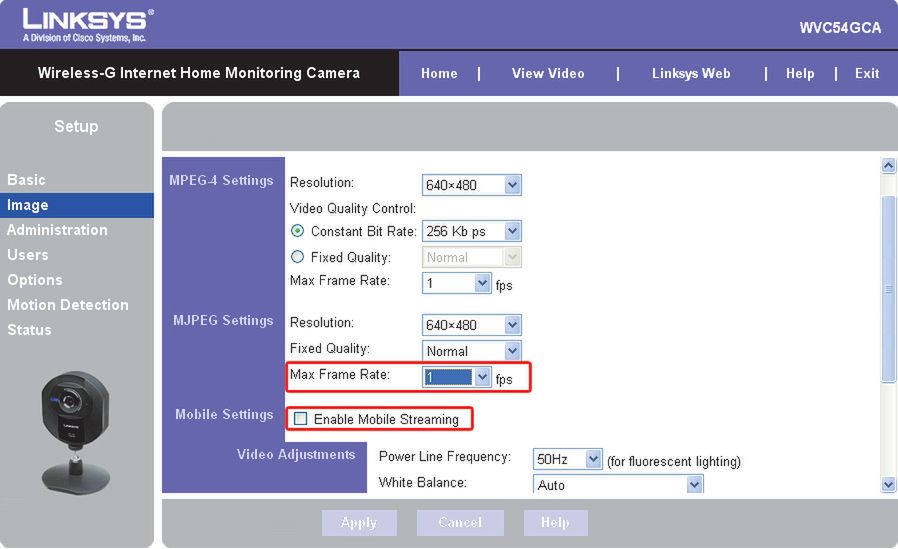Viewport: 898px width, 549px height.
Task: Click the Video Quality Control label
Action: pyautogui.click(x=353, y=208)
